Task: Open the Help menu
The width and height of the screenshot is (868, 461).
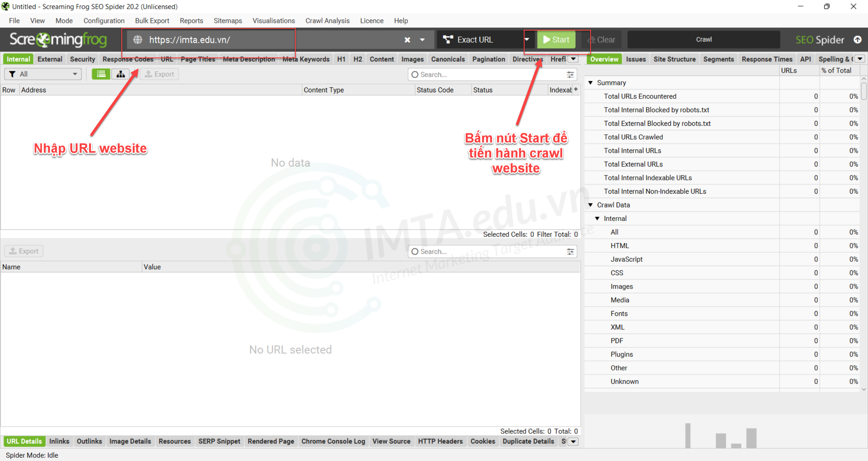Action: (x=401, y=21)
